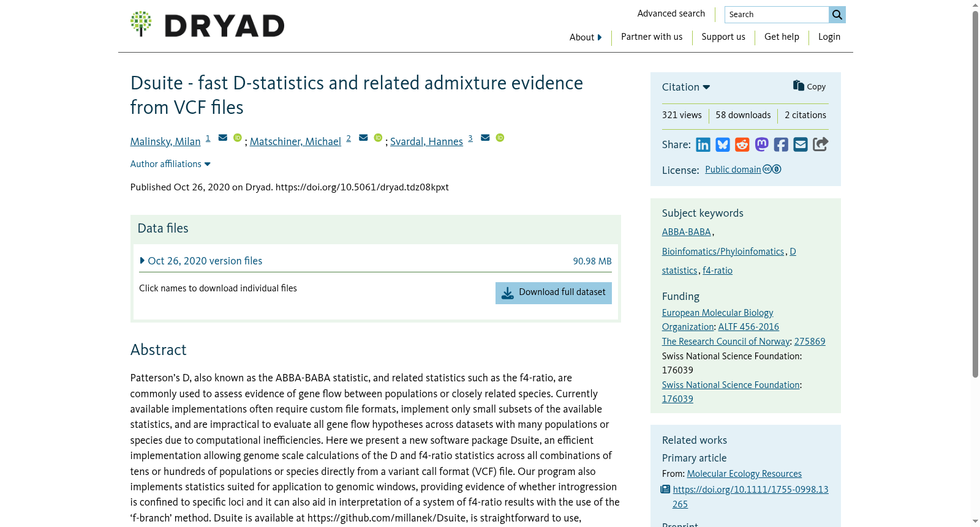Open linked Swiss National Science Foundation funder

(x=731, y=385)
